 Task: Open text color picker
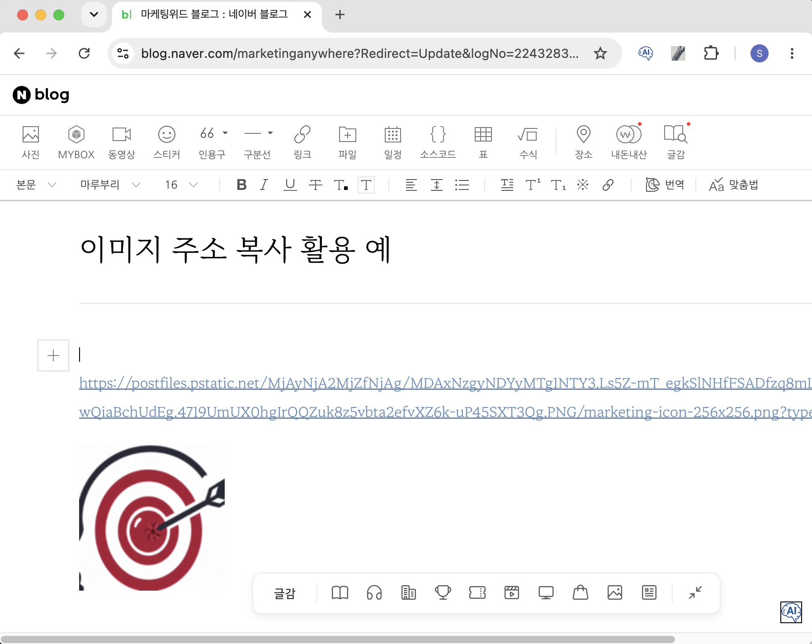(340, 185)
